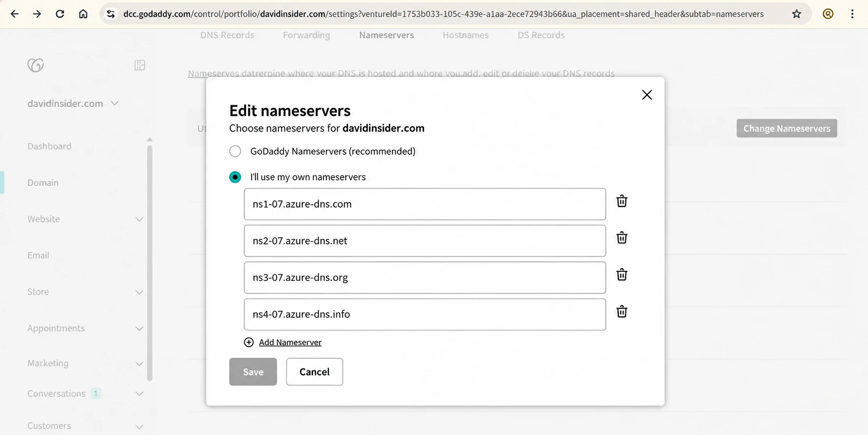Delete nameserver ns1-07.azure-dns.com
868x435 pixels.
[622, 201]
